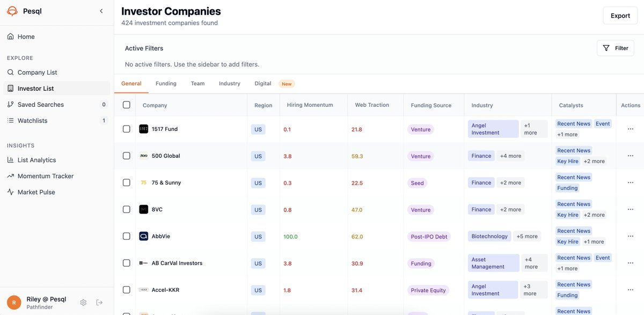
Task: Click the Company List search icon
Action: click(11, 72)
